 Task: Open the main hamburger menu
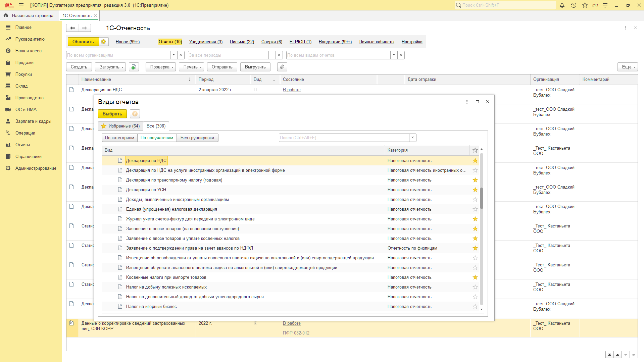21,5
